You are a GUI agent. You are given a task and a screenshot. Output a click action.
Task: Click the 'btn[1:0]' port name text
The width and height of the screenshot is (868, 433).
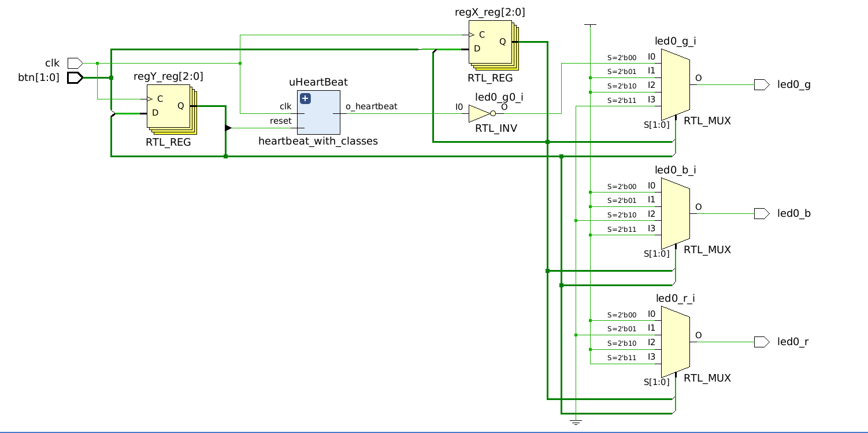(39, 77)
